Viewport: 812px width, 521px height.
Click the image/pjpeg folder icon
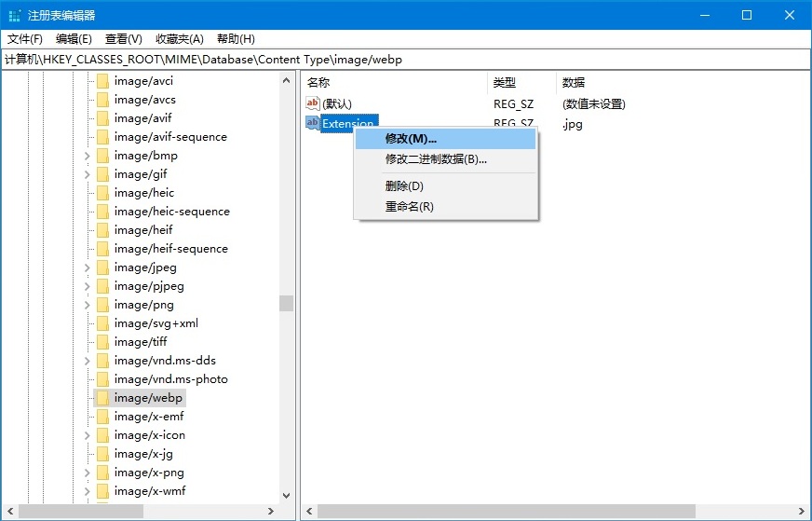pos(102,286)
